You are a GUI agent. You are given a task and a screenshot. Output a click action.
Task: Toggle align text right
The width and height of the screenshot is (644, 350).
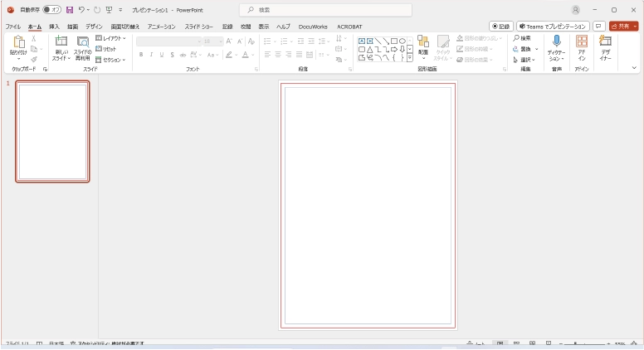288,55
